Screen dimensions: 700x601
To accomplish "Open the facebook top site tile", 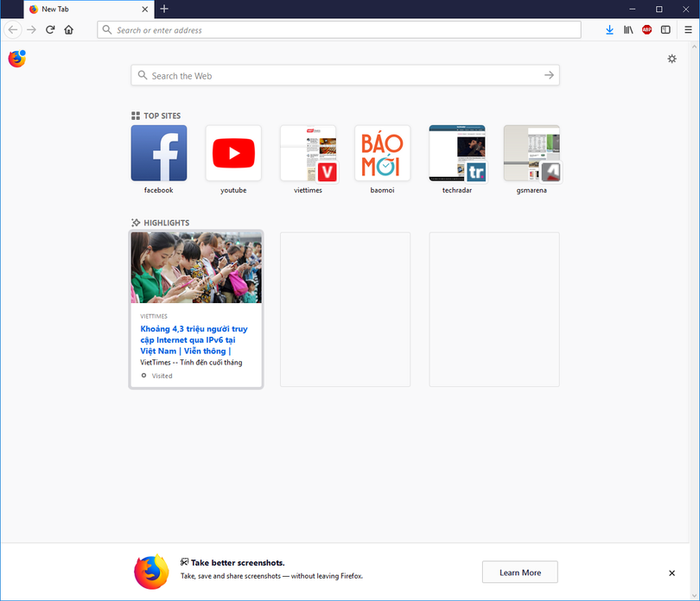I will point(158,153).
